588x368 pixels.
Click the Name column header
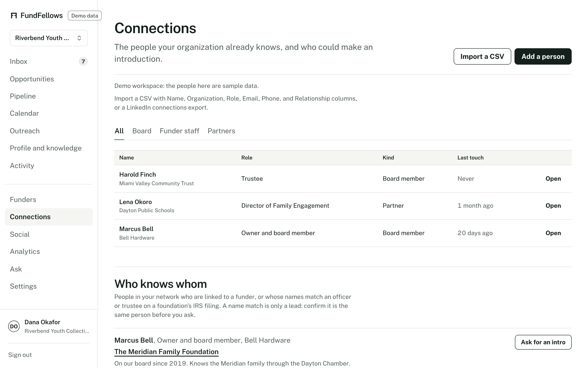tap(127, 158)
